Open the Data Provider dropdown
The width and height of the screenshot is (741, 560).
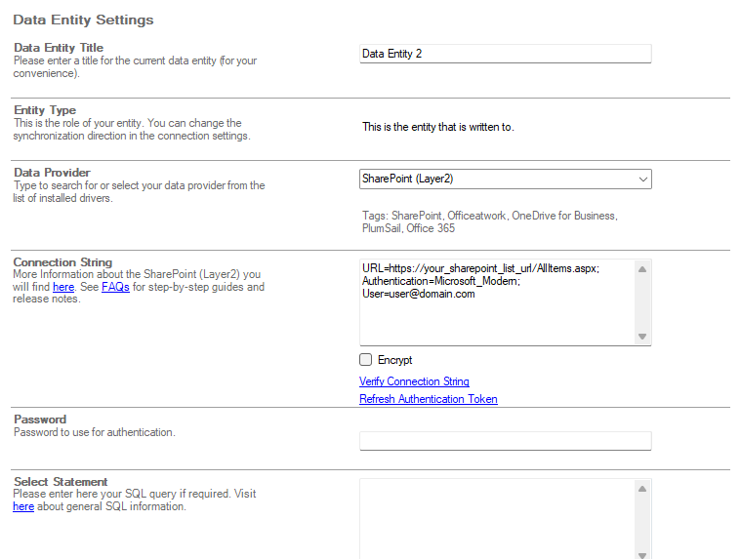[505, 179]
